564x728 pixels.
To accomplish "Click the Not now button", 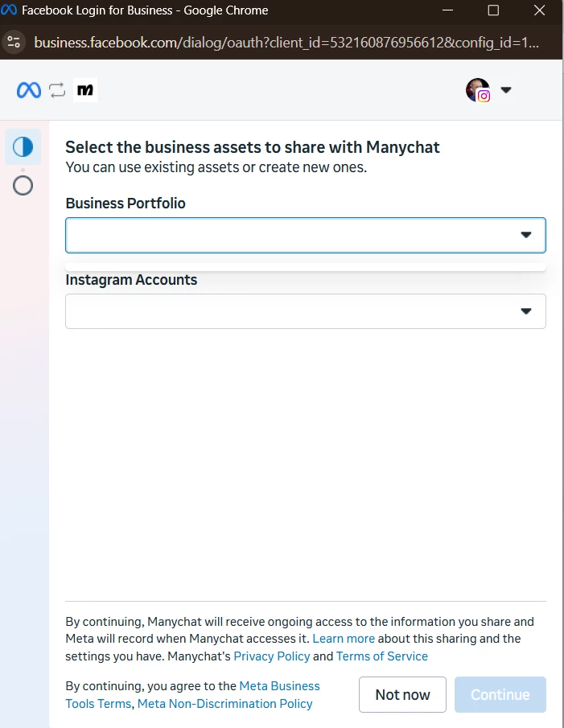I will point(402,694).
